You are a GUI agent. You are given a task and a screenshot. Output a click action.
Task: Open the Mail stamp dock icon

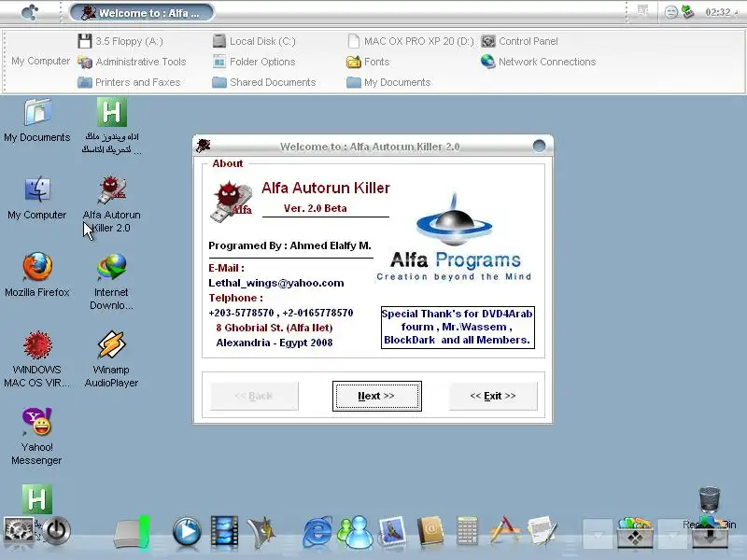click(x=392, y=530)
